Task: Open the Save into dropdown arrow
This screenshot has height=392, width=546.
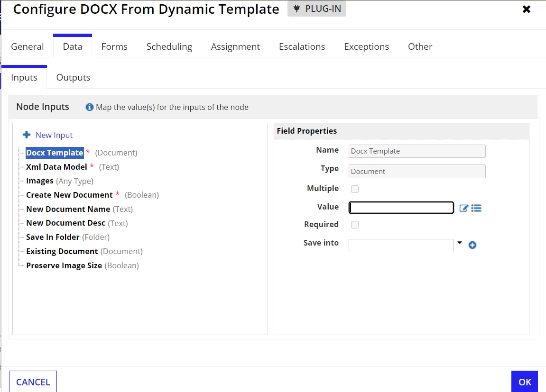Action: [x=460, y=243]
